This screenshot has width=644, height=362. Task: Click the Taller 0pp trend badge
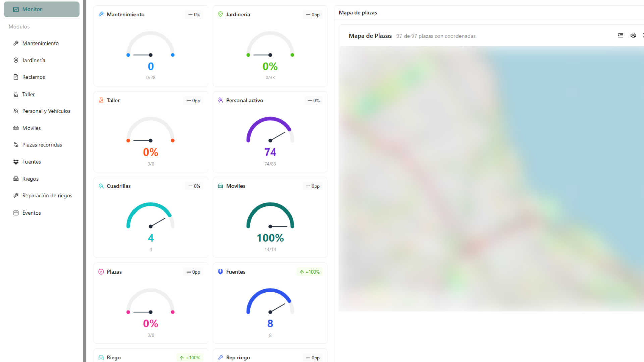(x=194, y=101)
